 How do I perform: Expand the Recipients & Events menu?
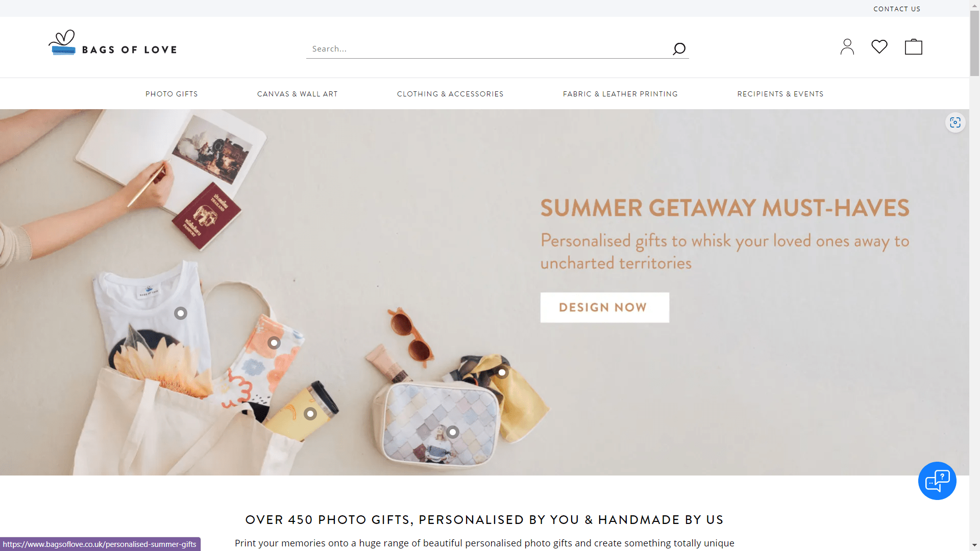780,94
